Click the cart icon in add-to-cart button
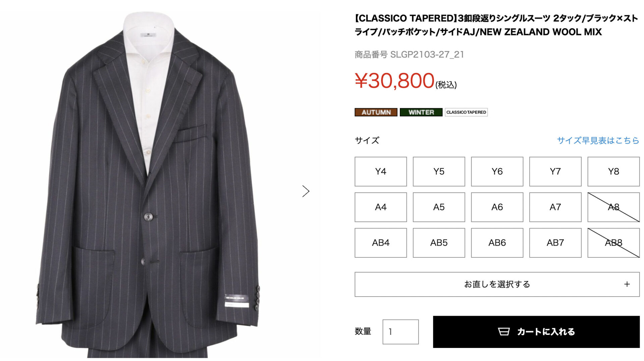The image size is (644, 361). [x=503, y=332]
